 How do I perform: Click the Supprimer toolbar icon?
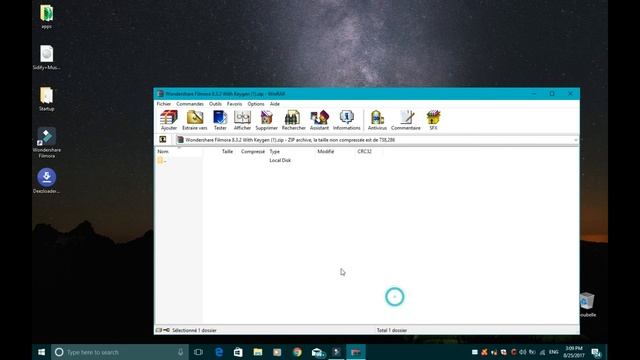267,120
